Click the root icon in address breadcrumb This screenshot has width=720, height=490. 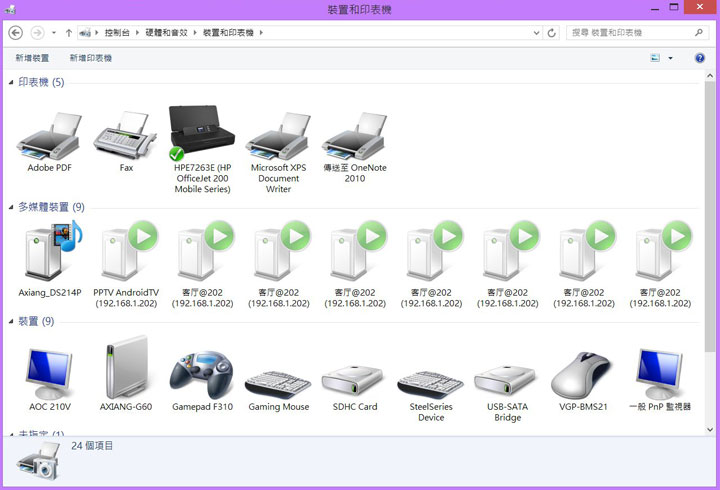tap(85, 33)
